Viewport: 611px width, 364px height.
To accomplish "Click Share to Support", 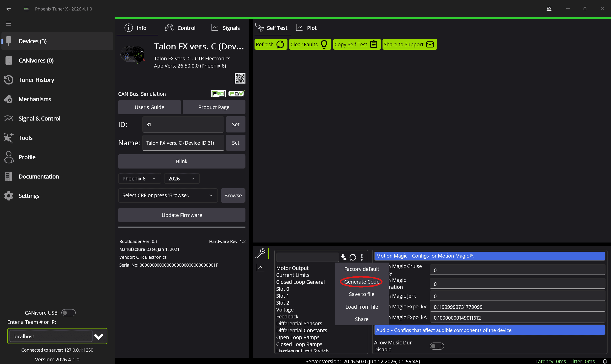I will (x=409, y=44).
